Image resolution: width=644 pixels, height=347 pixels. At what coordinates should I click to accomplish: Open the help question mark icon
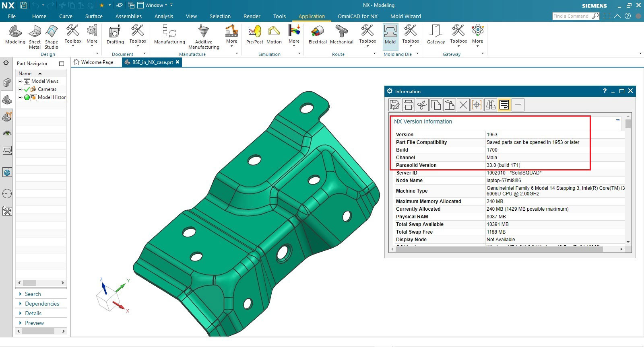point(627,16)
